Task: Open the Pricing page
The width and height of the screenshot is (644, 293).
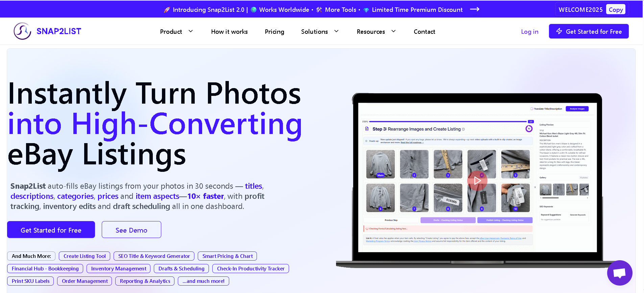Action: click(x=275, y=31)
